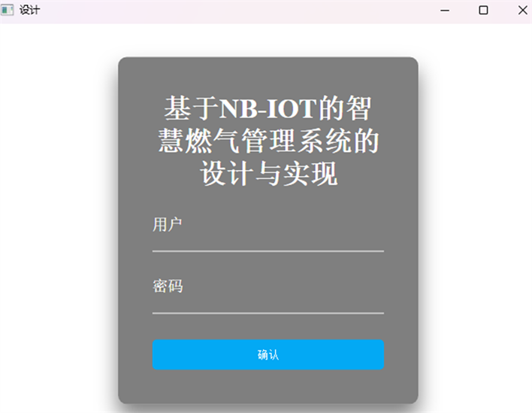This screenshot has height=413, width=532.
Task: Select the heading line 设计与实现
Action: click(269, 173)
